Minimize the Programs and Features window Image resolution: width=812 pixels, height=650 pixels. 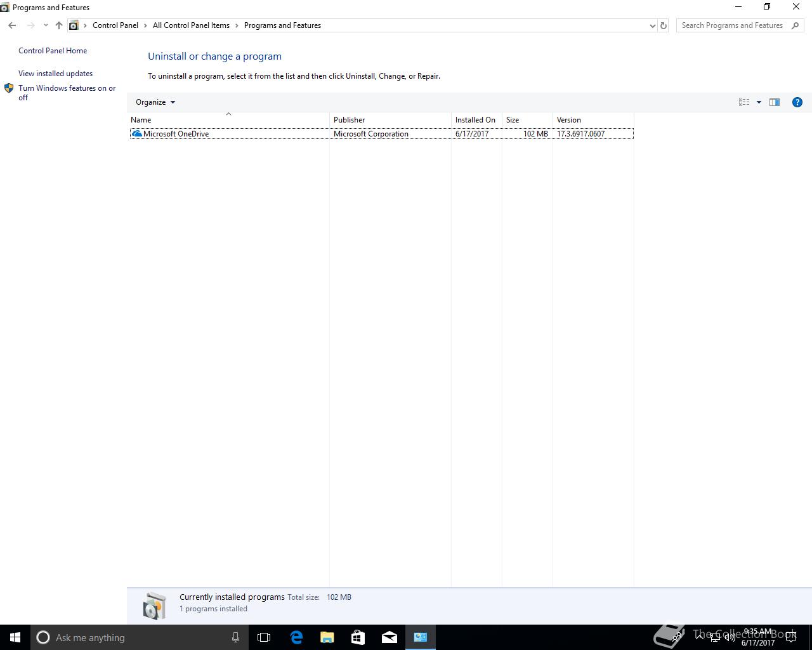tap(738, 7)
